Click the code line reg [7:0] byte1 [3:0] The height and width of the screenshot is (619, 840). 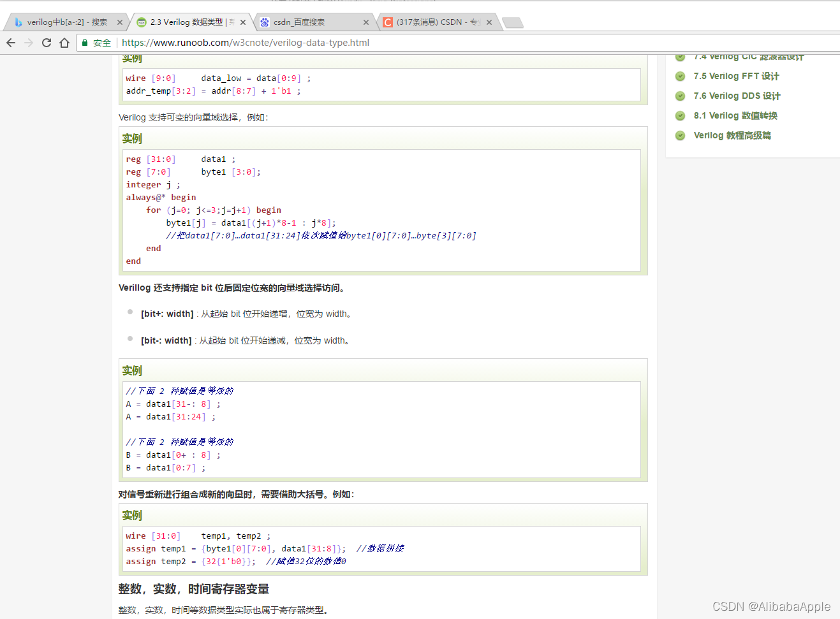(193, 172)
